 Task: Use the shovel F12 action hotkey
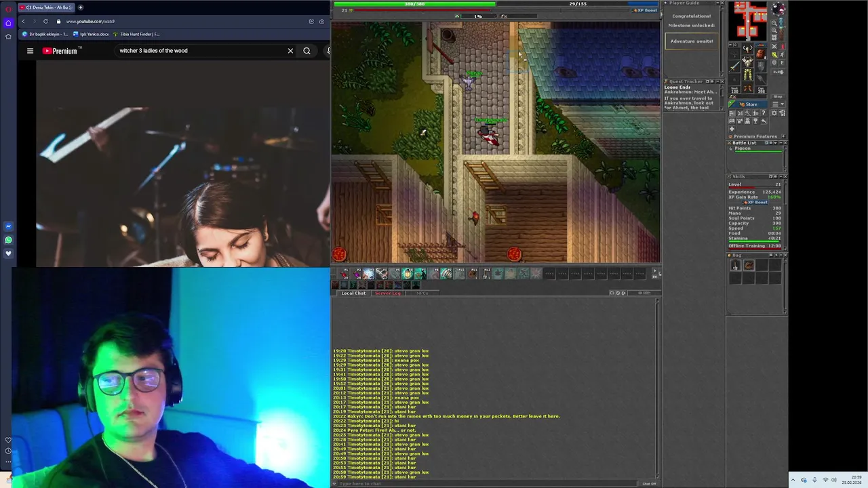486,274
